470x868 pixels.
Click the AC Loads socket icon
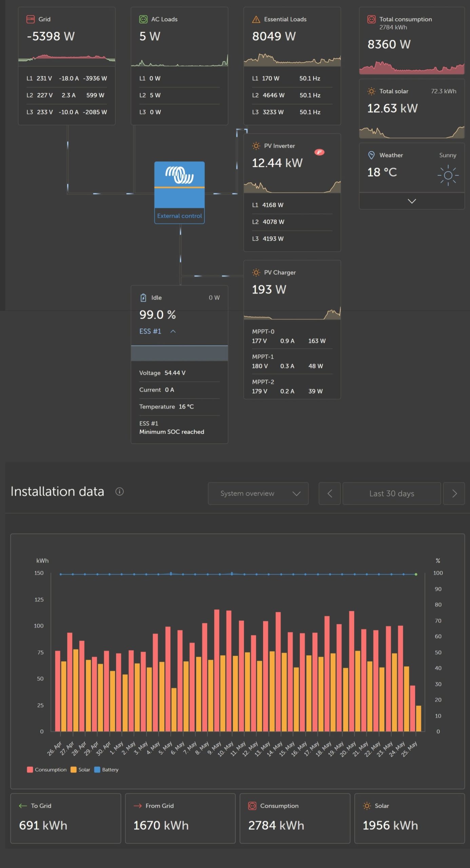pyautogui.click(x=143, y=19)
